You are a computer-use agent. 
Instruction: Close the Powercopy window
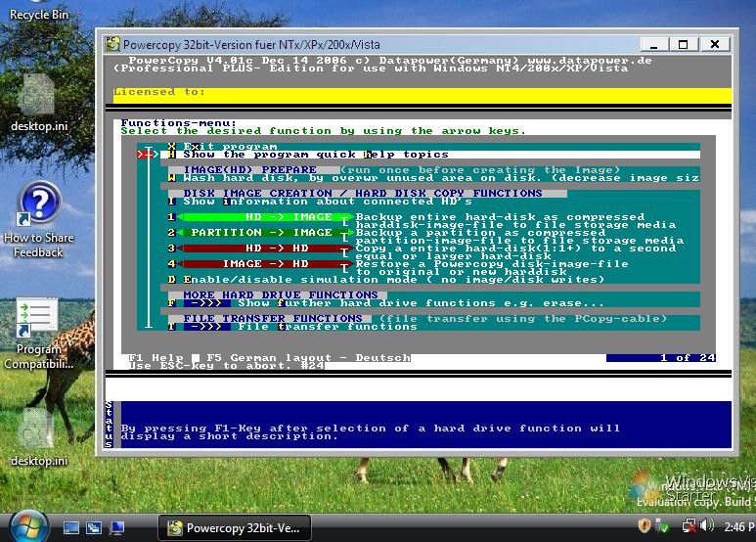[x=715, y=44]
